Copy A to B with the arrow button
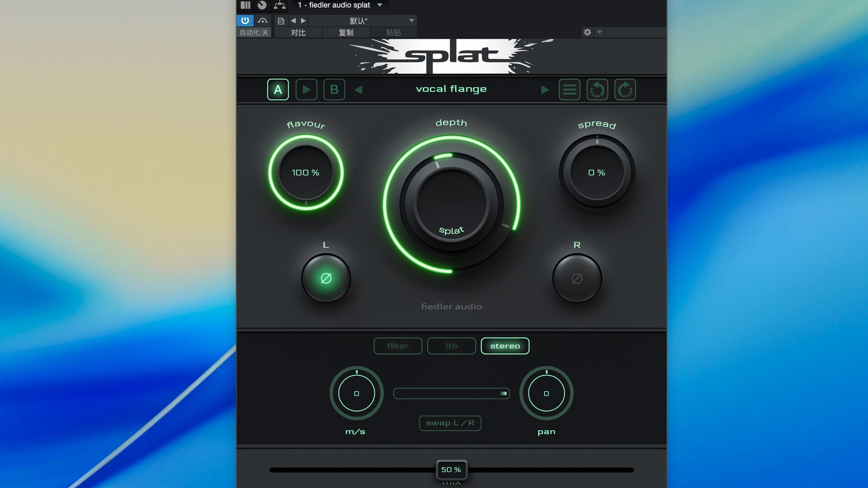The height and width of the screenshot is (488, 868). coord(306,89)
